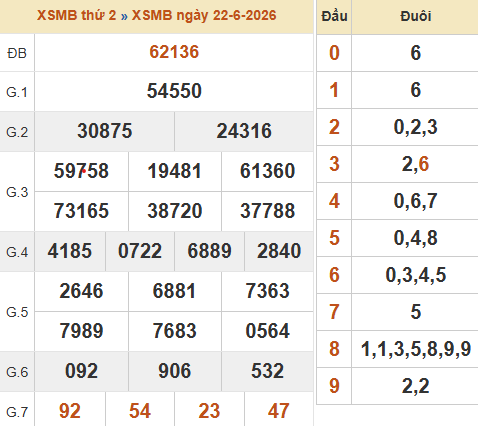478x426 pixels.
Task: Select the G.5 number 7989
Action: [81, 331]
